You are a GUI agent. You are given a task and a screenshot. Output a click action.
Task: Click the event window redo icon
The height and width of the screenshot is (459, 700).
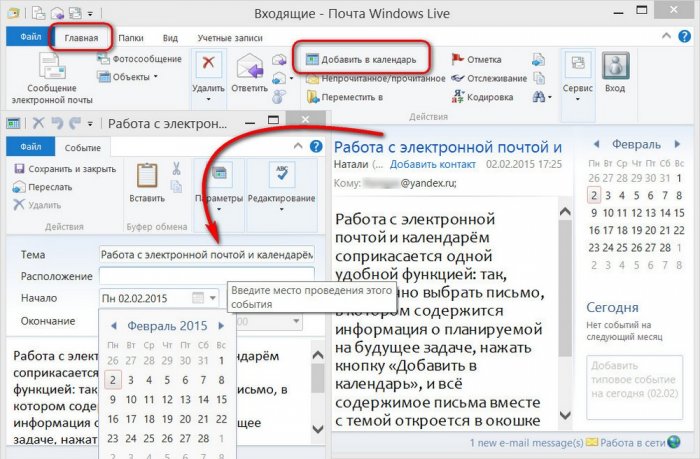(74, 122)
